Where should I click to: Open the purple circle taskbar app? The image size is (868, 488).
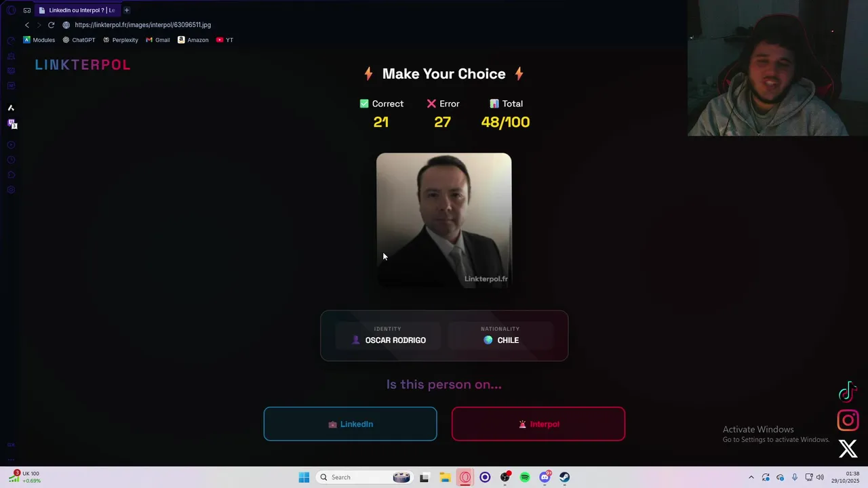tap(485, 477)
